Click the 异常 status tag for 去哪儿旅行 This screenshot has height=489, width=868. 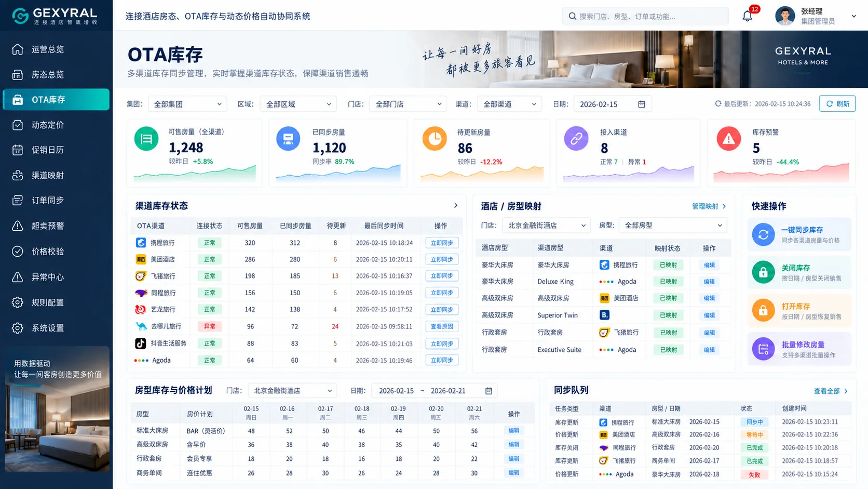[x=209, y=326]
